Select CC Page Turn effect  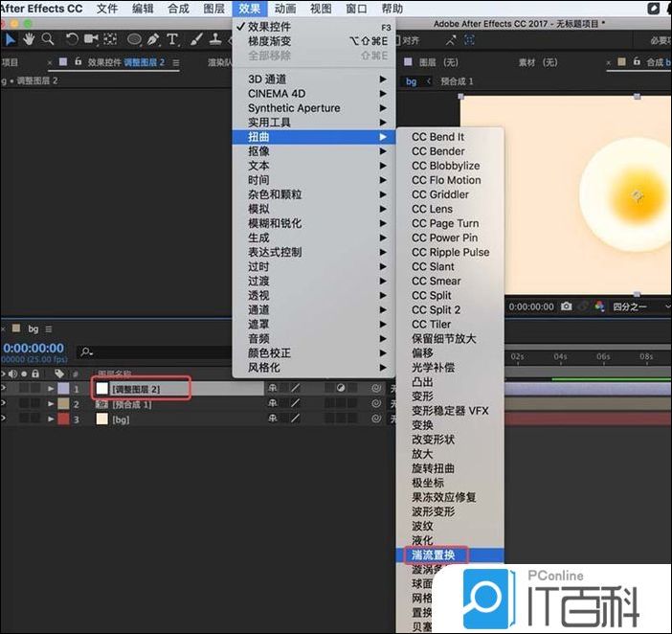tap(445, 223)
